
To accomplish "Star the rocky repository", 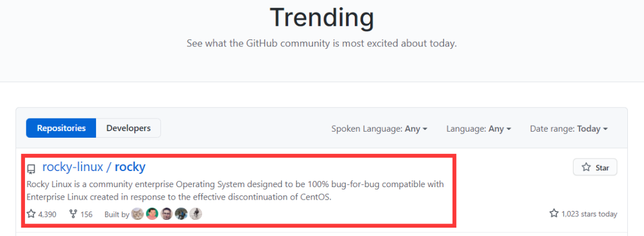I will click(595, 167).
